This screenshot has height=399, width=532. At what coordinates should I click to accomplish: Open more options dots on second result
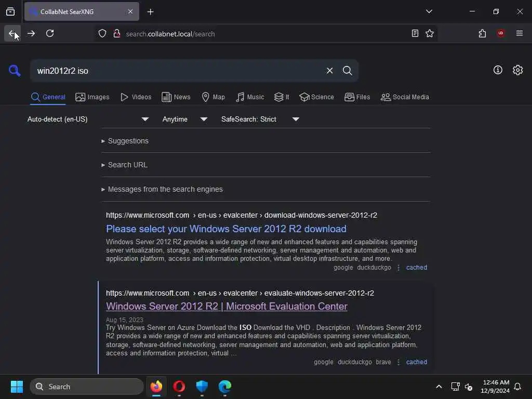click(398, 362)
